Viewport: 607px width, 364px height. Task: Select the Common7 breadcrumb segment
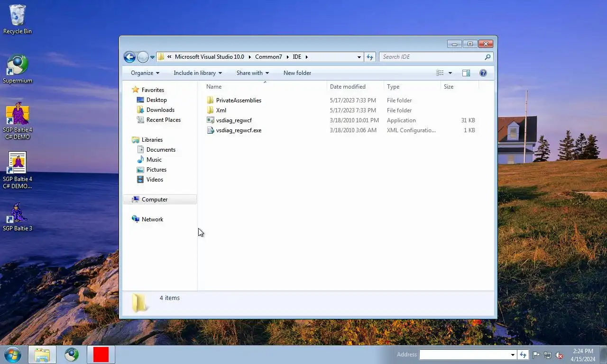pyautogui.click(x=268, y=57)
